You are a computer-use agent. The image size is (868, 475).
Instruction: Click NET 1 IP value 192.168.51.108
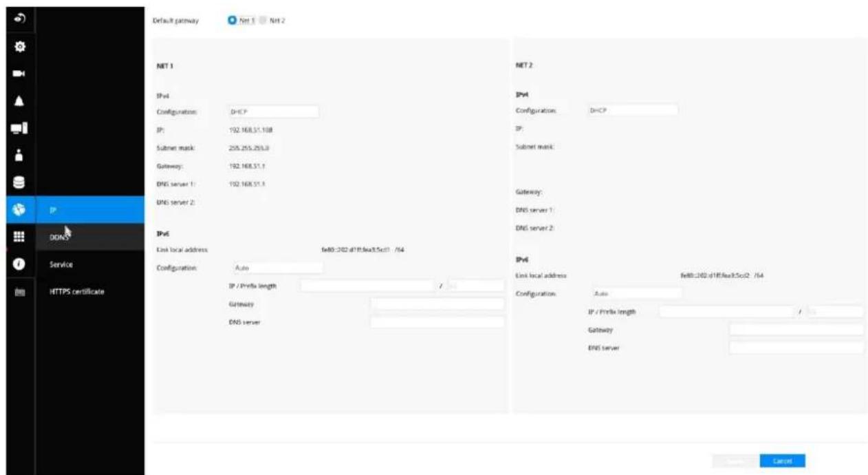point(250,129)
